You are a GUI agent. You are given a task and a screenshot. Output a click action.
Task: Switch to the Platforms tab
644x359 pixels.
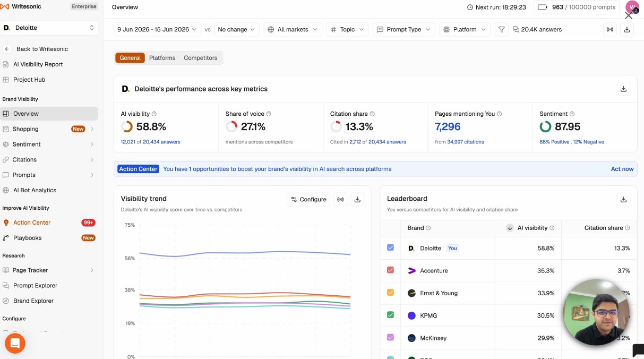[x=162, y=58]
